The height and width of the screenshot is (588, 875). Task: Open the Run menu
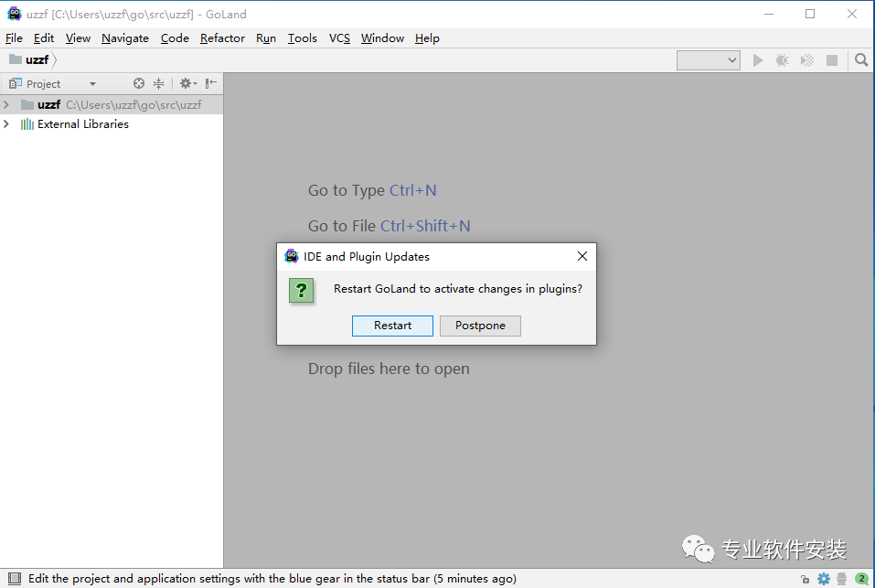click(x=266, y=37)
